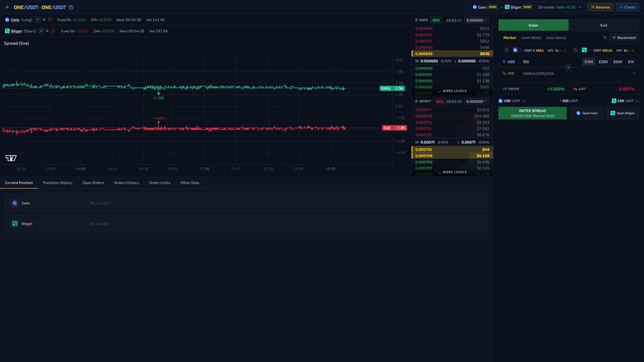The width and height of the screenshot is (644, 362).
Task: Click the Charts button
Action: (627, 7)
